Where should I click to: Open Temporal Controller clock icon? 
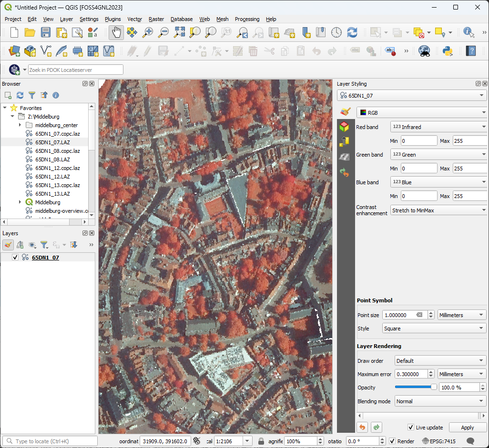(x=336, y=32)
